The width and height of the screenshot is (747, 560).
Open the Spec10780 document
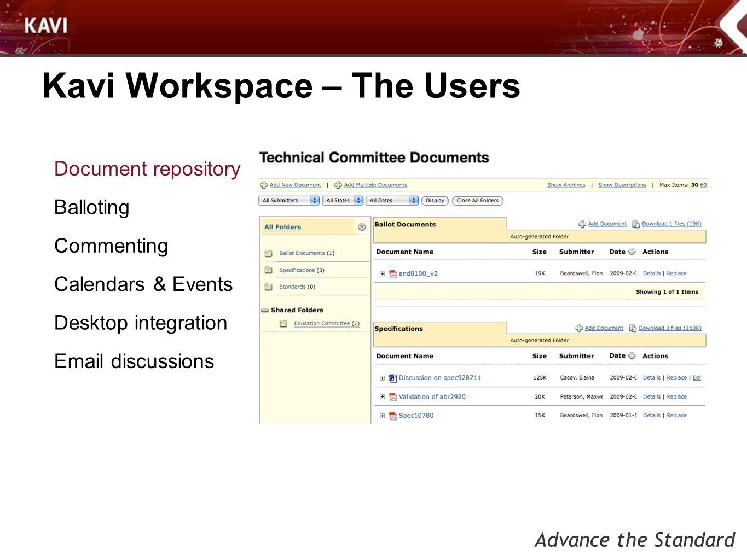click(x=416, y=416)
